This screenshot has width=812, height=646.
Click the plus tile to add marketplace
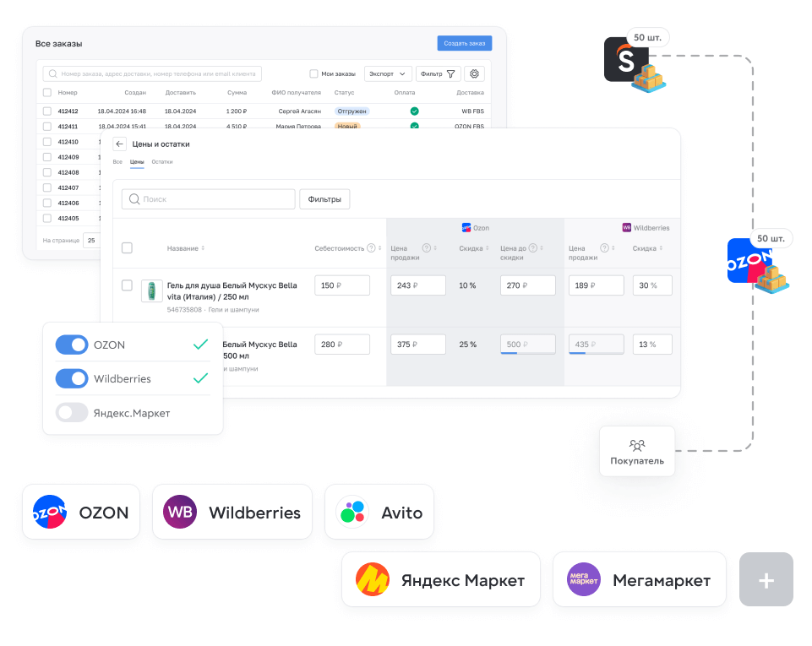[x=766, y=580]
